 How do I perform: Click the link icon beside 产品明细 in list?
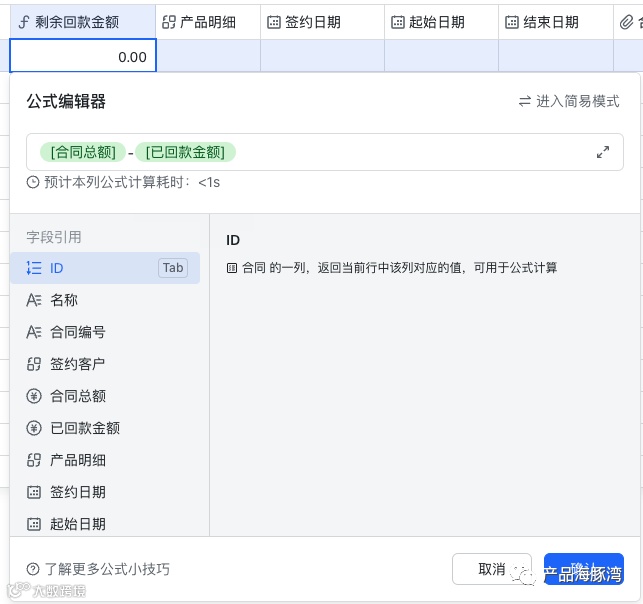pyautogui.click(x=34, y=460)
